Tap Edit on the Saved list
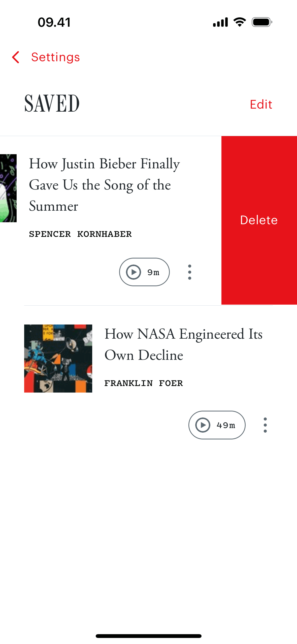297x644 pixels. coord(261,104)
